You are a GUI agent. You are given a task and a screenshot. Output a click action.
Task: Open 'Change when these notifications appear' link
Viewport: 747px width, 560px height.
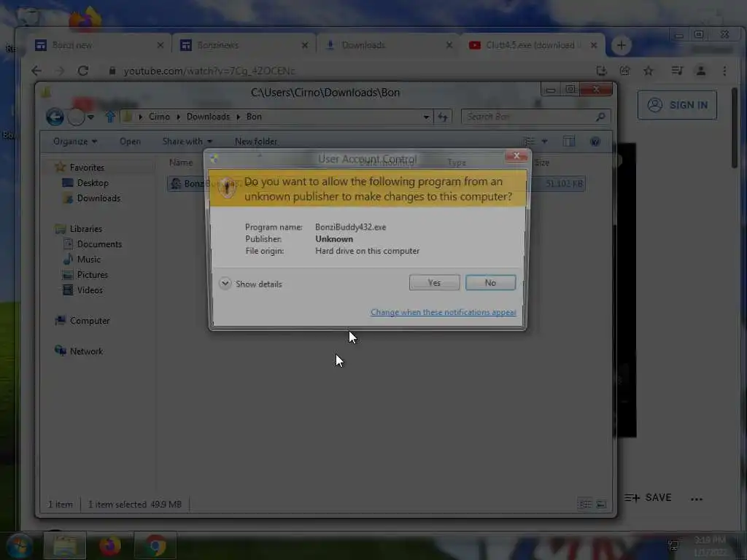click(443, 312)
